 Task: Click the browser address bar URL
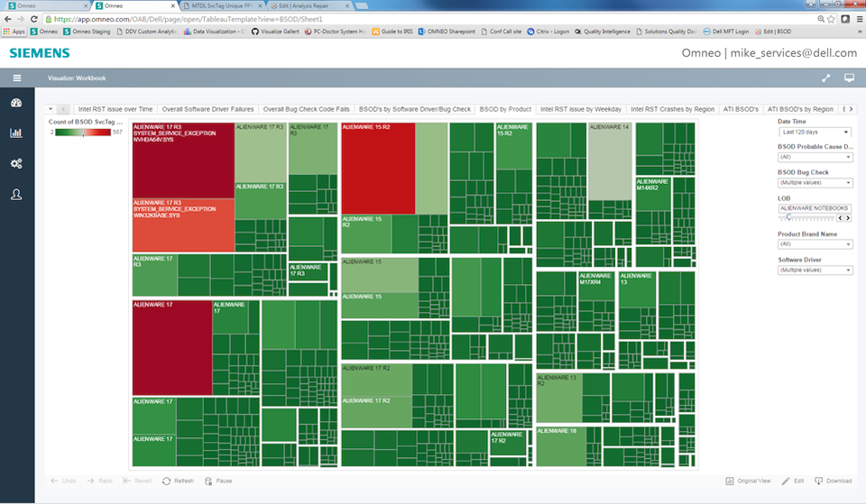(188, 19)
